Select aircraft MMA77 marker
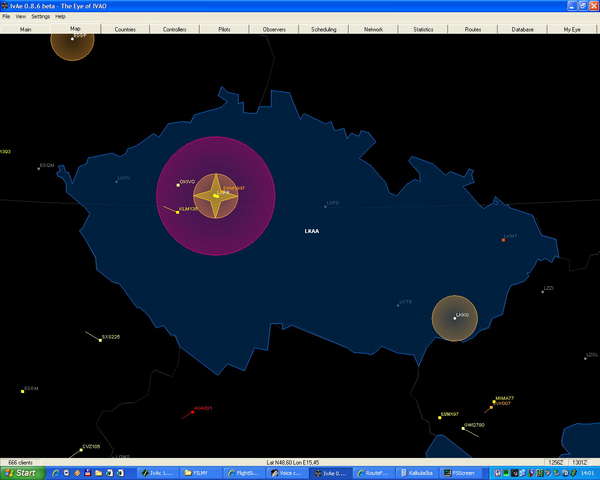This screenshot has width=600, height=480. 494,402
